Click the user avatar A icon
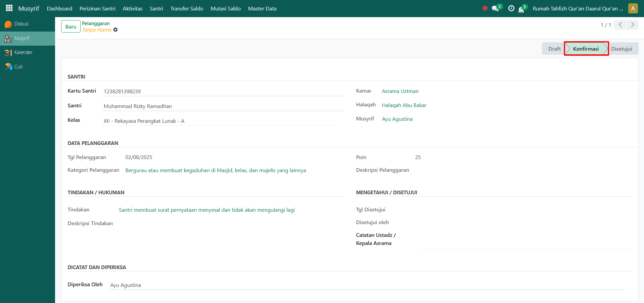 click(x=633, y=8)
